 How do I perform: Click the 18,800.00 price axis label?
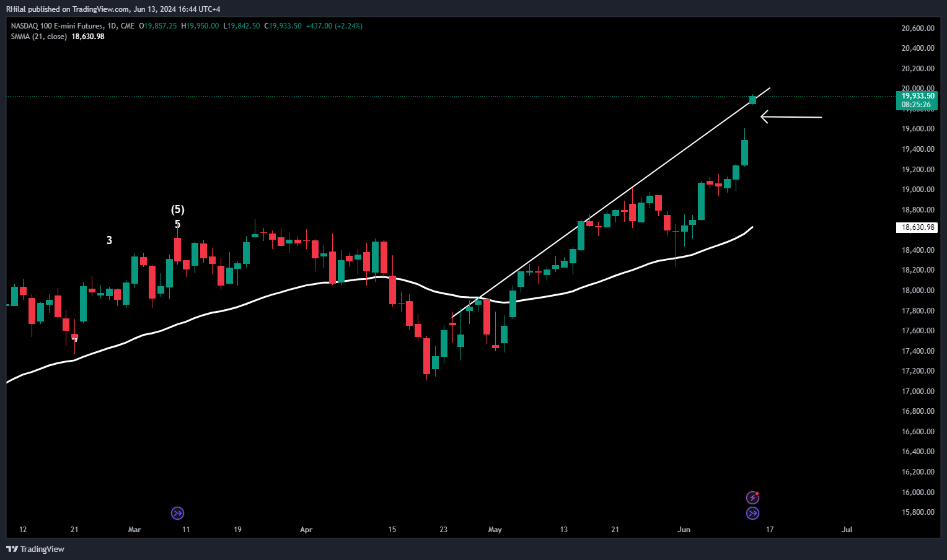(918, 210)
